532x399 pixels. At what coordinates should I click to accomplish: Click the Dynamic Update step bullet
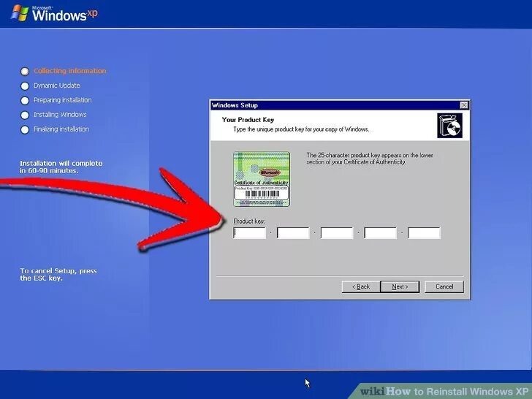tap(25, 85)
